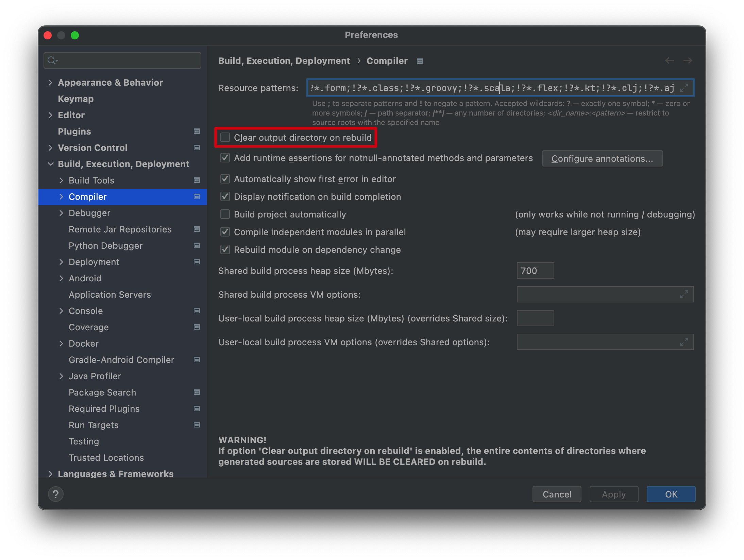Collapse the Build, Execution, Deployment section

(x=50, y=164)
